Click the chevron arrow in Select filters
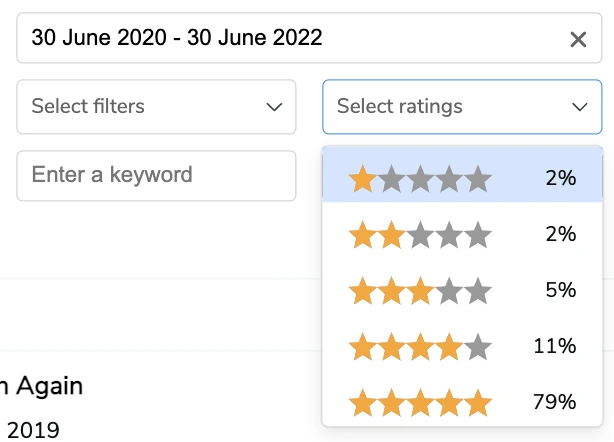Image resolution: width=614 pixels, height=442 pixels. point(274,106)
